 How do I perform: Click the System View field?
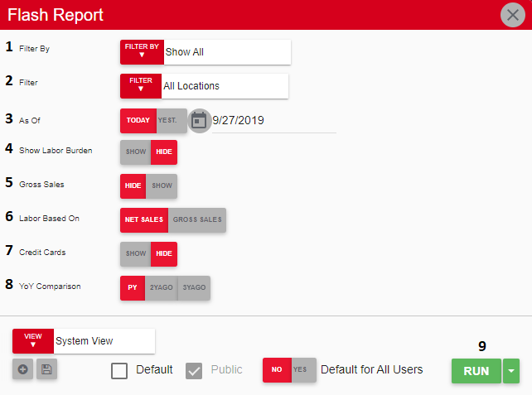click(104, 340)
